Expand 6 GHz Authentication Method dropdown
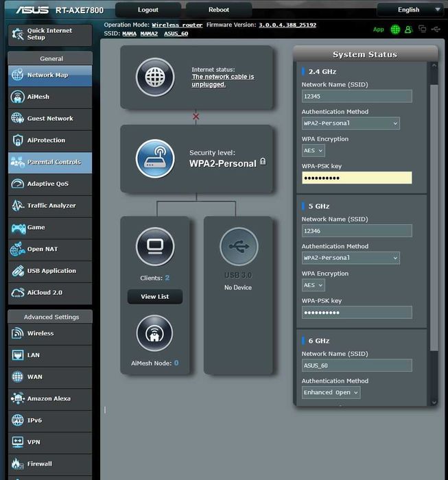Image resolution: width=448 pixels, height=480 pixels. coord(331,393)
